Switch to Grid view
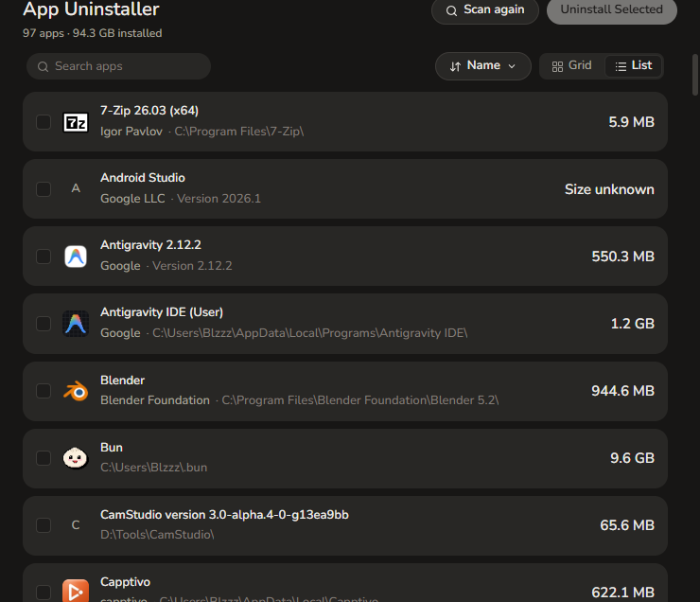 [572, 65]
